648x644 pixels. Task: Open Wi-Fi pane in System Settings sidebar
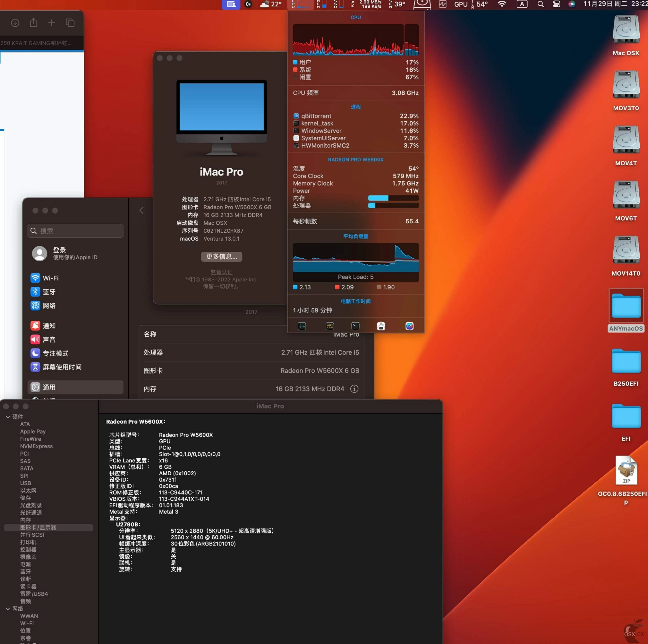click(75, 278)
